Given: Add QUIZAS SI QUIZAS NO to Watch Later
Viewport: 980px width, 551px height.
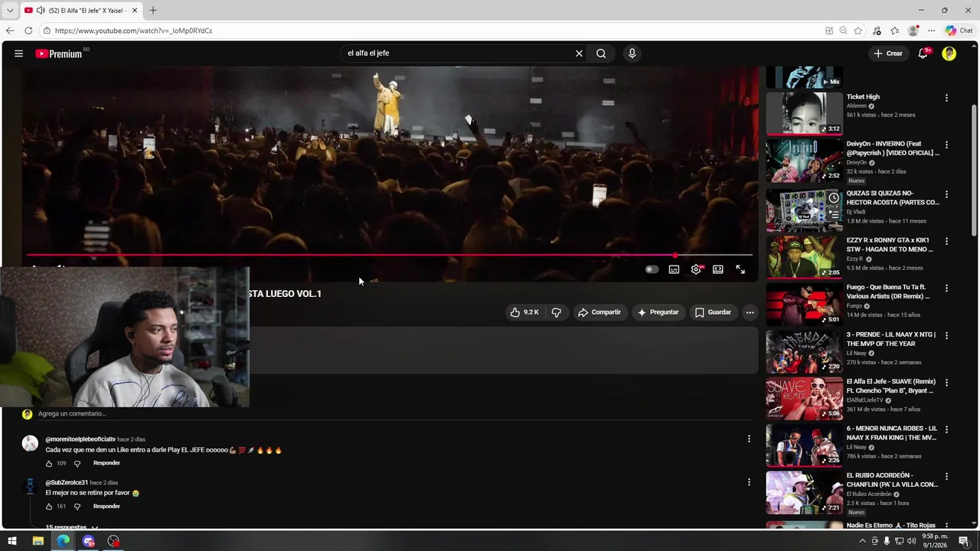Looking at the screenshot, I should click(833, 197).
